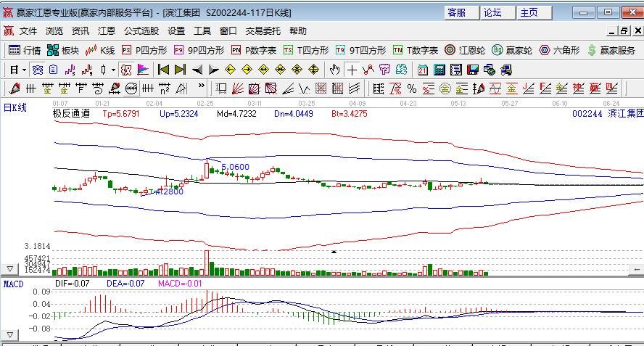The height and width of the screenshot is (346, 644).
Task: Select the 3-wave line chart icon
Action: coord(70,70)
